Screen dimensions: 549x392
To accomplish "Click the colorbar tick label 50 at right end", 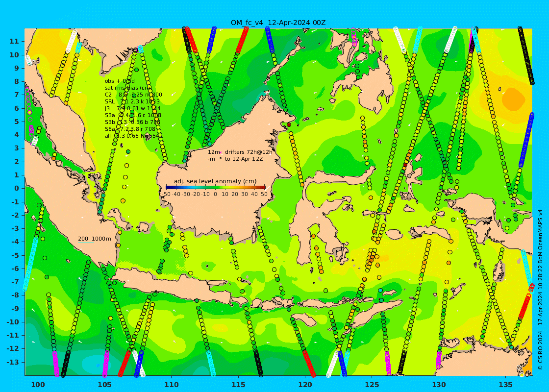I will (264, 194).
